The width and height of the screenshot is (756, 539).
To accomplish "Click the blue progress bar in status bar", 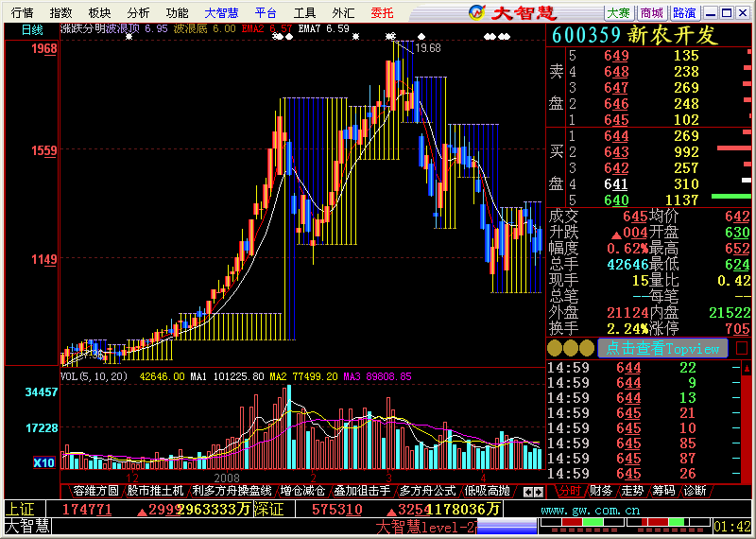I will 507,527.
